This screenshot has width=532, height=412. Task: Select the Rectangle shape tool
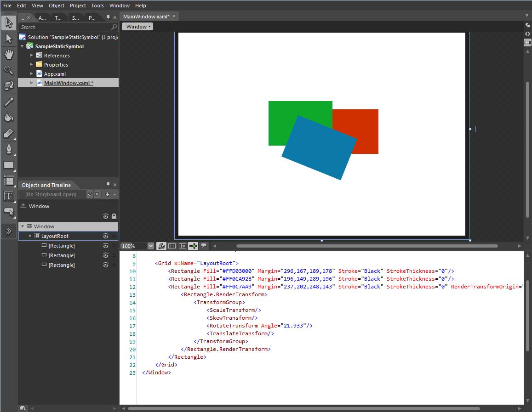click(x=9, y=165)
